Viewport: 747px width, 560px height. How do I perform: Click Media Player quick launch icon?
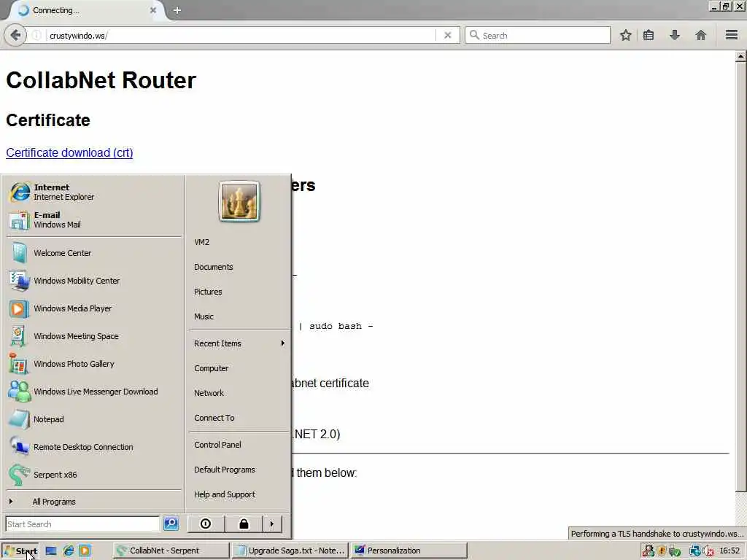click(85, 551)
